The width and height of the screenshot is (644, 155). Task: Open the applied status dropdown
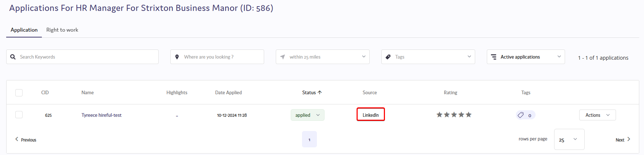coord(307,115)
